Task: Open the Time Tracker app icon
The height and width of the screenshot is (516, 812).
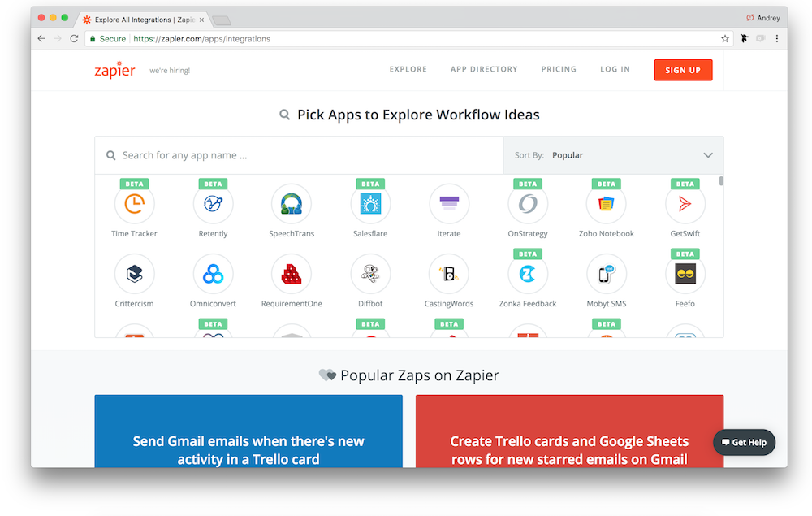Action: pyautogui.click(x=134, y=204)
